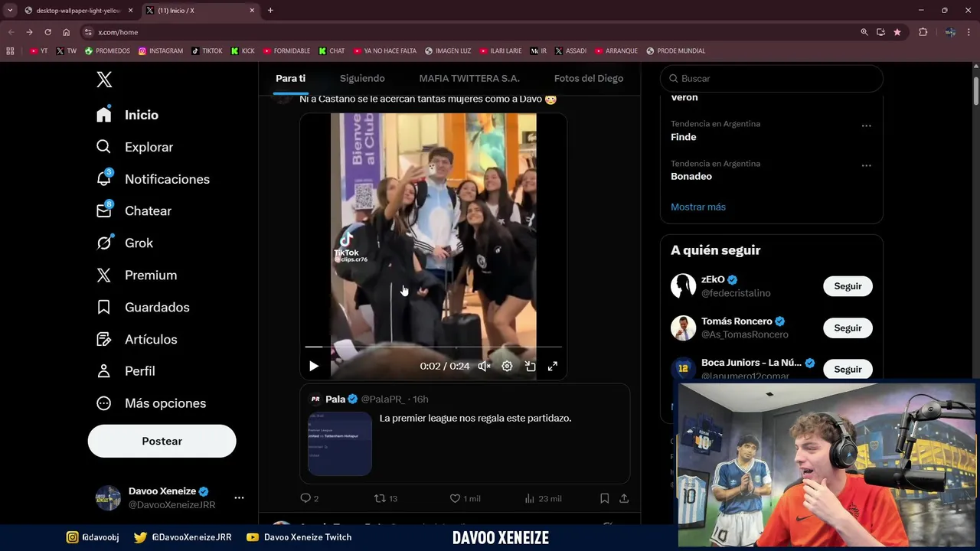Screen dimensions: 980x551
Task: Open Notificaciones with bell icon
Action: pos(152,179)
